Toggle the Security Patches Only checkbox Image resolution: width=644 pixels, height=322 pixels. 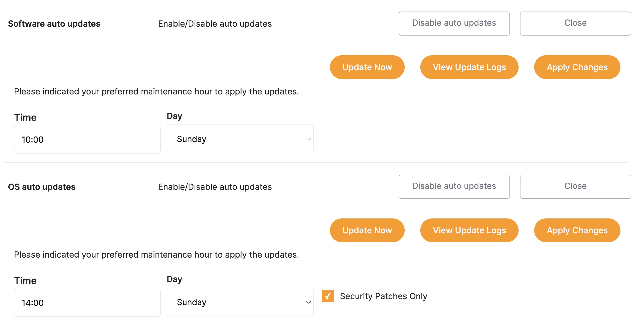point(328,296)
